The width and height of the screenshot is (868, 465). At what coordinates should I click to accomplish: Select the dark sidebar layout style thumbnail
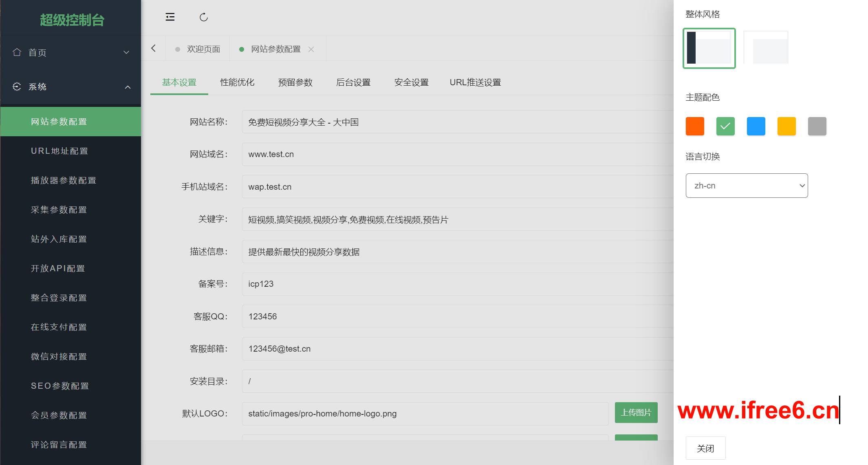coord(709,48)
